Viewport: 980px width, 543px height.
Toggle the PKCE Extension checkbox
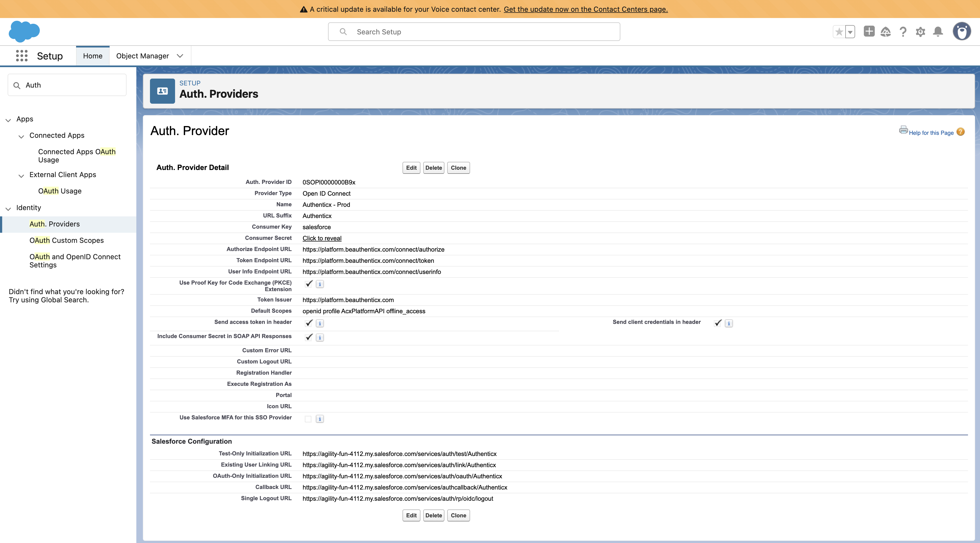[308, 284]
